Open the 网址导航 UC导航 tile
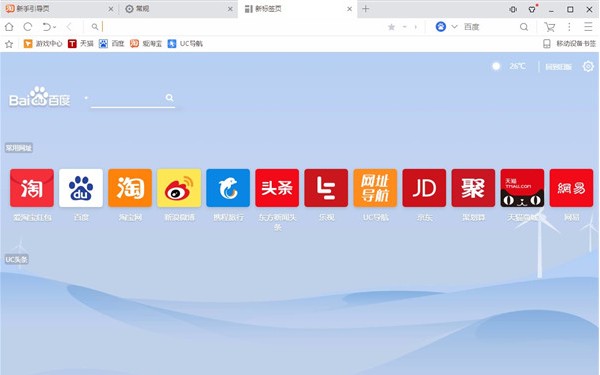Viewport: 600px width, 375px height. [x=375, y=188]
